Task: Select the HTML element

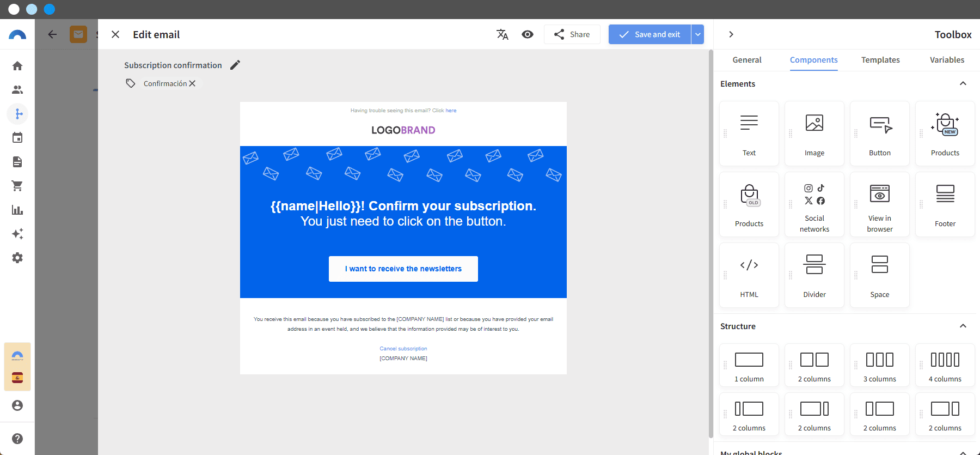Action: (749, 275)
